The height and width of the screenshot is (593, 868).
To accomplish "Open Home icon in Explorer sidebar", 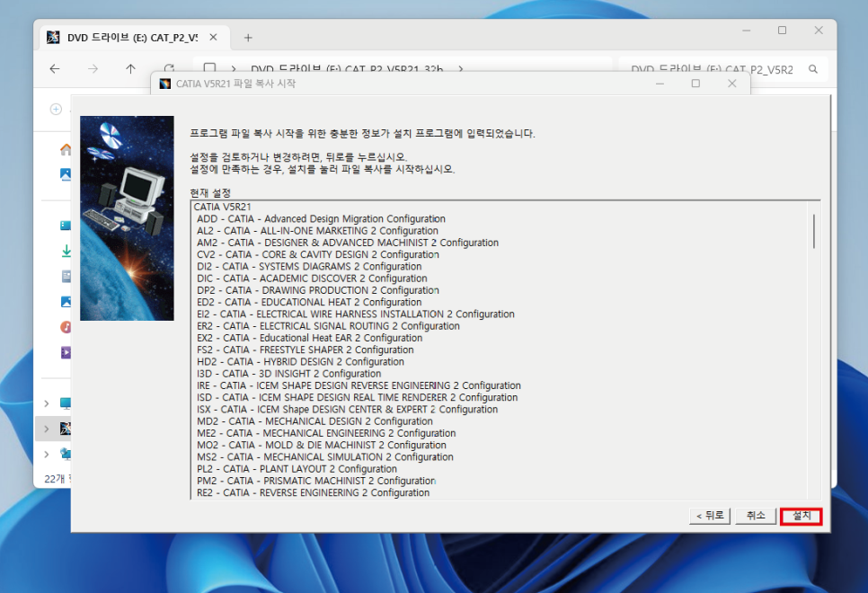I will 66,149.
